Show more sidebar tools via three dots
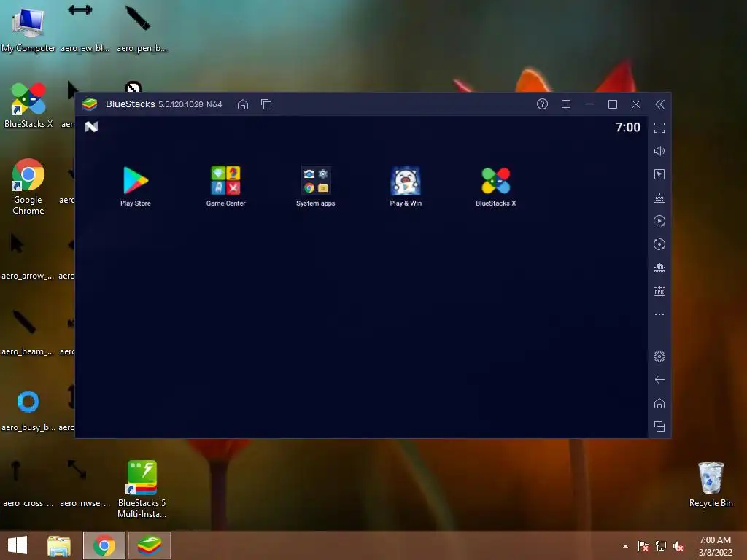 tap(659, 314)
